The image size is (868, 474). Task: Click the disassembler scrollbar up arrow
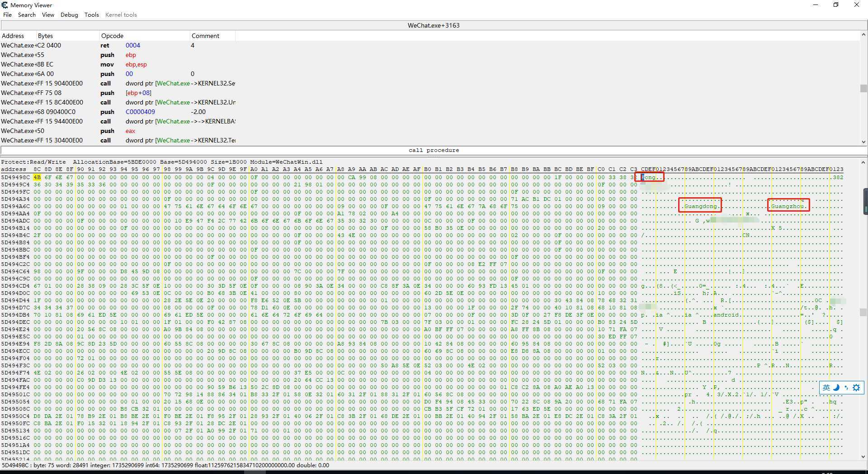tap(863, 34)
